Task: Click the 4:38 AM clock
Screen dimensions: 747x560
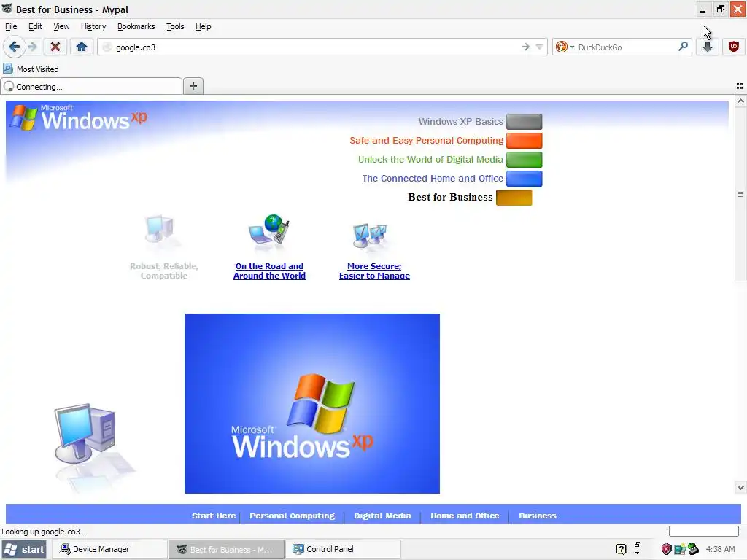Action: [x=720, y=549]
